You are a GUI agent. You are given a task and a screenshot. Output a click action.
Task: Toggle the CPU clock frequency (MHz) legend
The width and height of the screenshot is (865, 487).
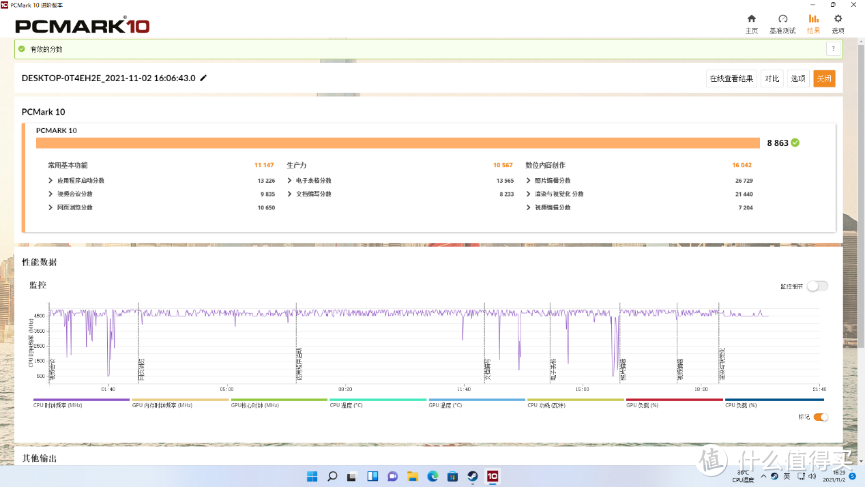pos(81,403)
